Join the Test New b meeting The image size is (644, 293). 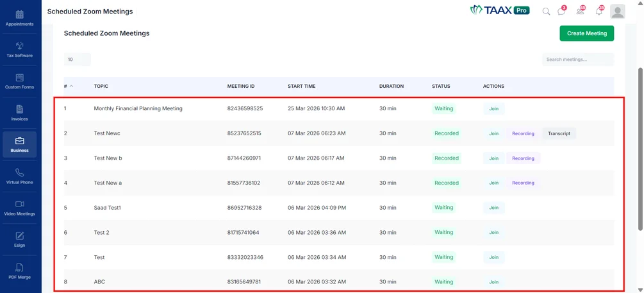click(x=493, y=158)
